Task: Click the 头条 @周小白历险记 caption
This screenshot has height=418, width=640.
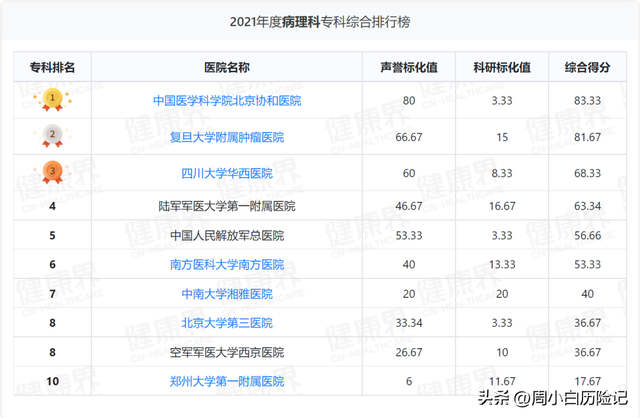Action: click(553, 398)
